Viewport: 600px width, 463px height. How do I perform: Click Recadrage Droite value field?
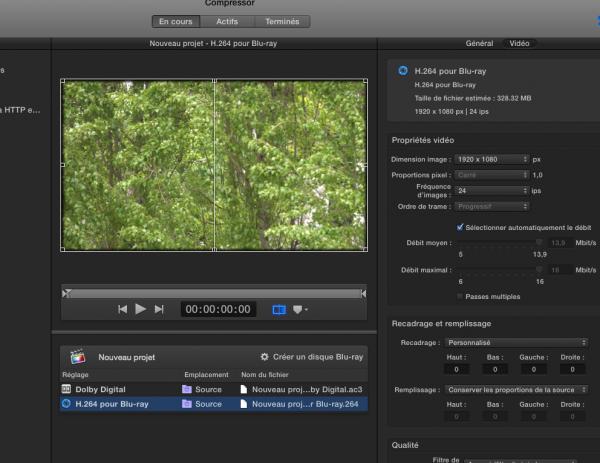coord(572,369)
